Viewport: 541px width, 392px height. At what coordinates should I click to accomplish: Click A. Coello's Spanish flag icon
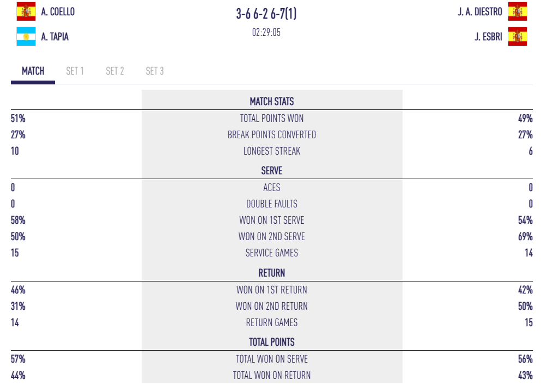pyautogui.click(x=26, y=11)
